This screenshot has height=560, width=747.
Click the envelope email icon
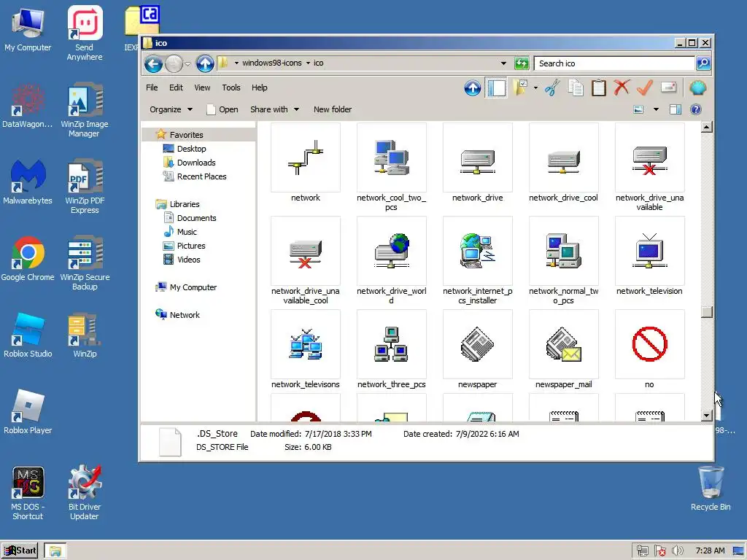(x=668, y=87)
